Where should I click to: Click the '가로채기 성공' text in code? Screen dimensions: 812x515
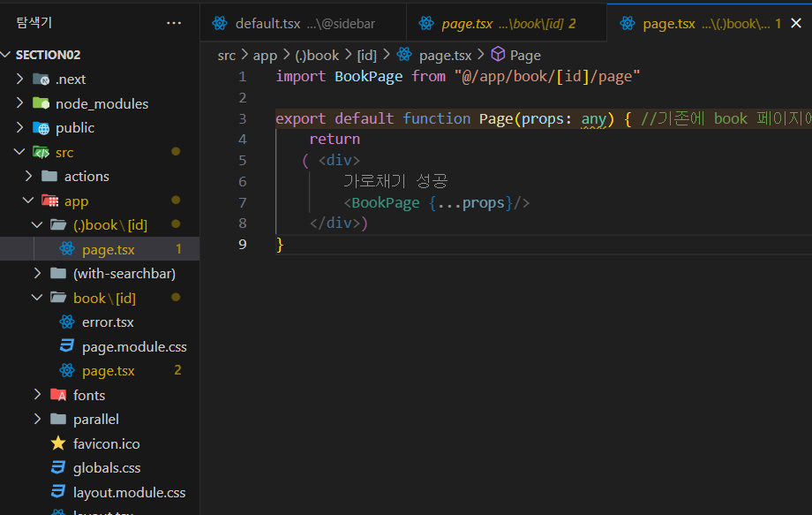395,181
